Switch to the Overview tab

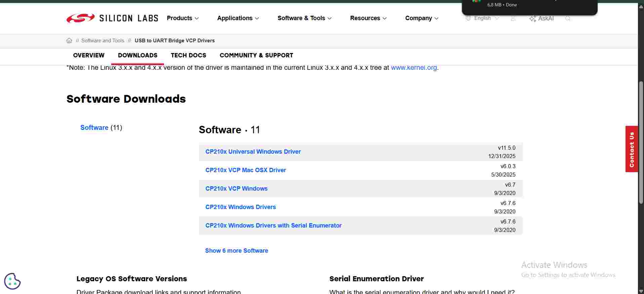click(89, 55)
